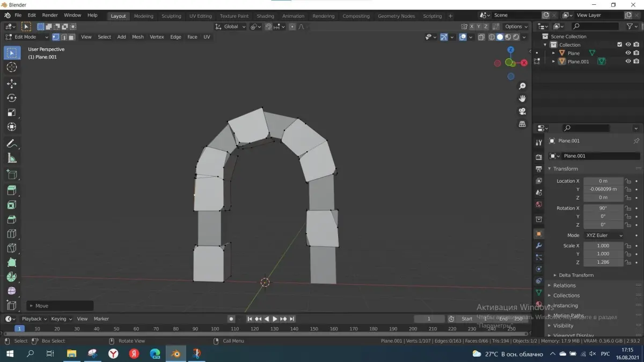Screen dimensions: 644x362
Task: Open the Playback dropdown in timeline
Action: pyautogui.click(x=34, y=319)
